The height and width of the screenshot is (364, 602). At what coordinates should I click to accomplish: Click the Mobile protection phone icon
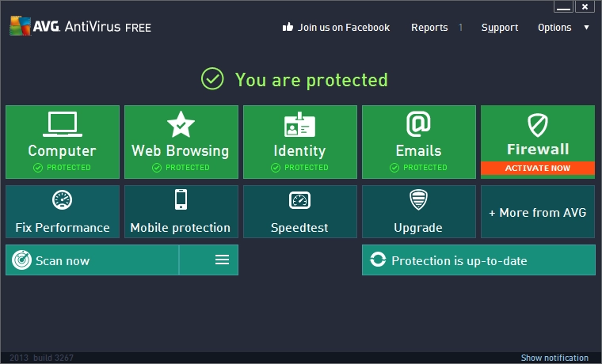(x=181, y=199)
